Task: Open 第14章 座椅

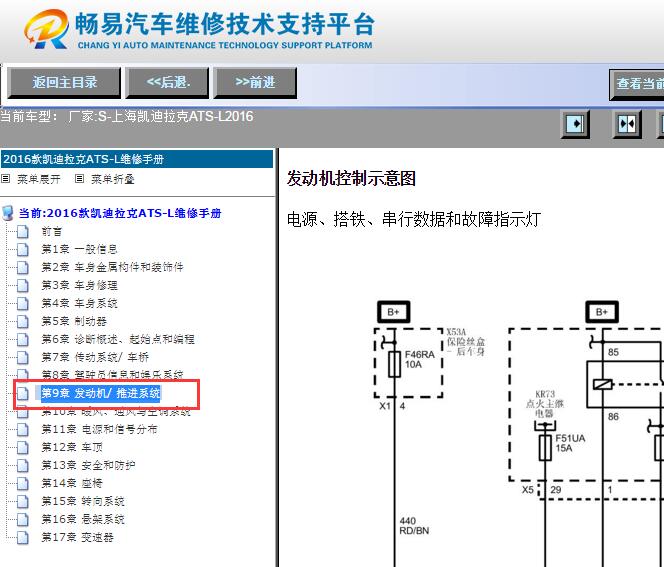Action: [72, 483]
